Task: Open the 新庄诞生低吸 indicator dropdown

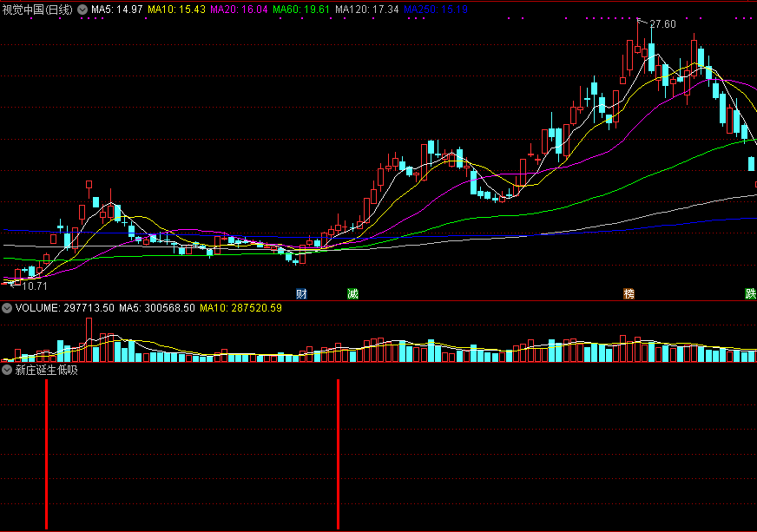Action: 7,371
